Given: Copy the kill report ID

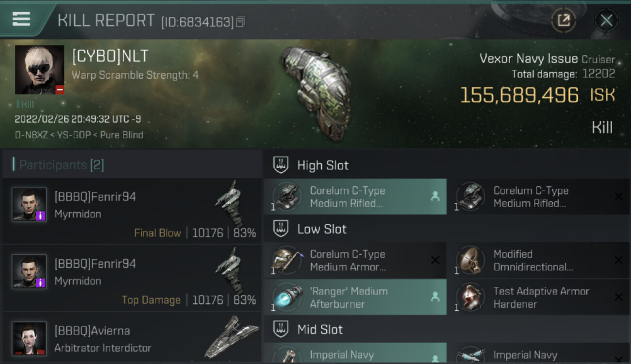Looking at the screenshot, I should click(x=240, y=22).
